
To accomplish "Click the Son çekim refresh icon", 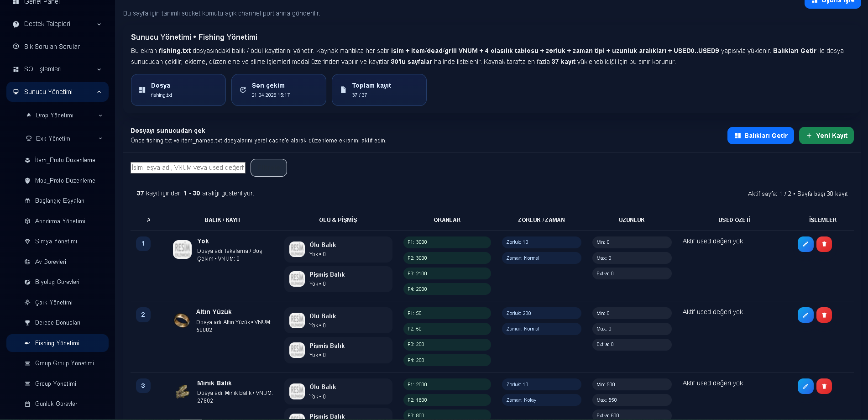I will (x=243, y=90).
